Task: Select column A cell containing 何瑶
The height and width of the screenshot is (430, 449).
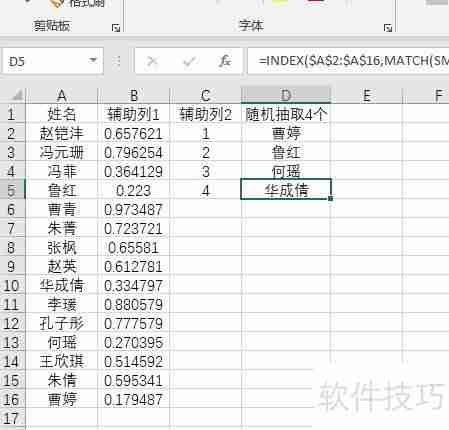Action: coord(62,343)
